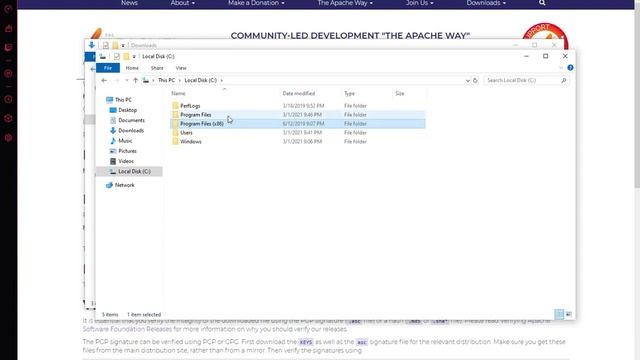Screen dimensions: 640x360
Task: Click the New folder quick access icon
Action: tap(126, 56)
